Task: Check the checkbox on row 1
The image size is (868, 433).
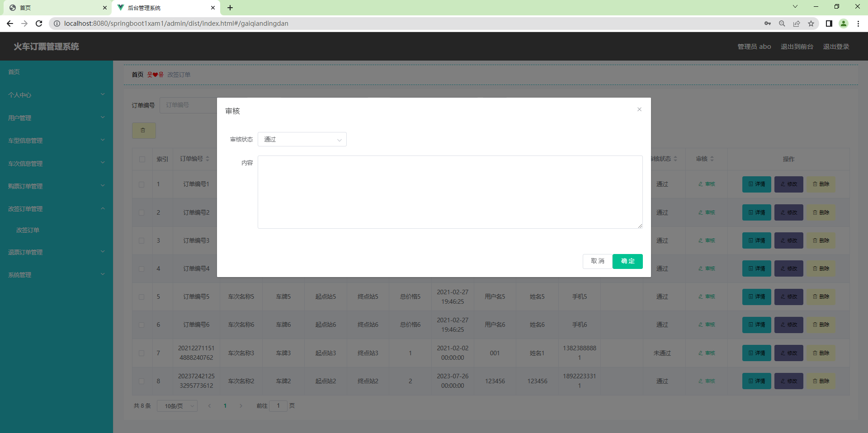Action: (142, 184)
